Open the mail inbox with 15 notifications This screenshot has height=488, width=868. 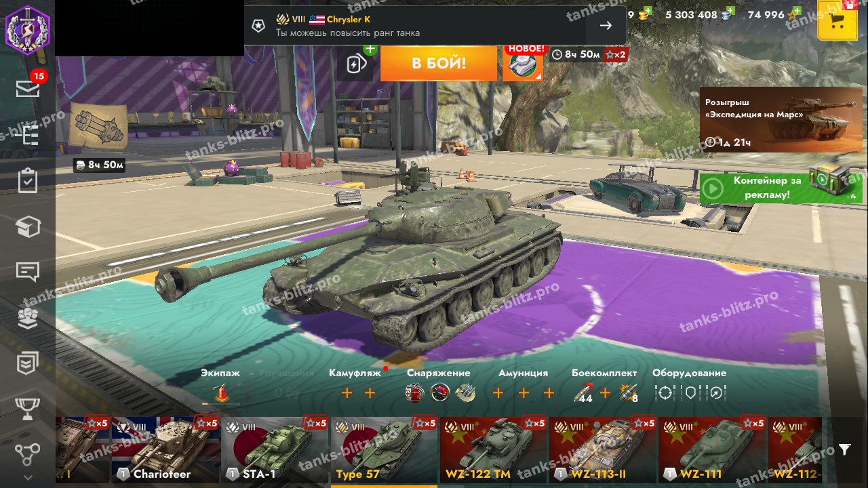(28, 88)
